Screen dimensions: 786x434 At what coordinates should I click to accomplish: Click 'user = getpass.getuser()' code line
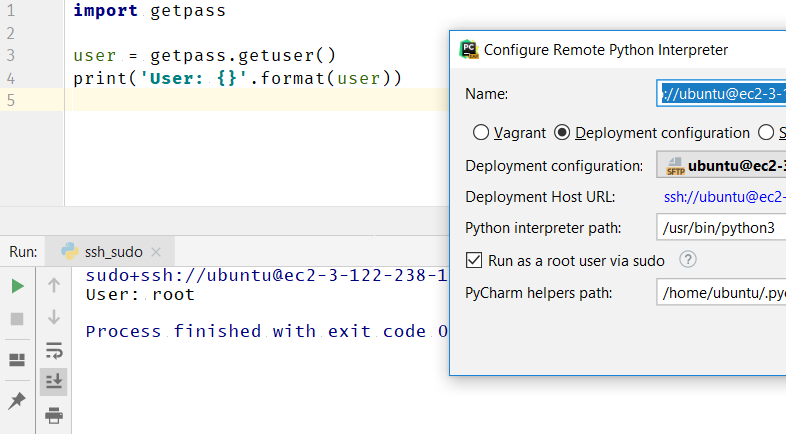click(x=205, y=55)
